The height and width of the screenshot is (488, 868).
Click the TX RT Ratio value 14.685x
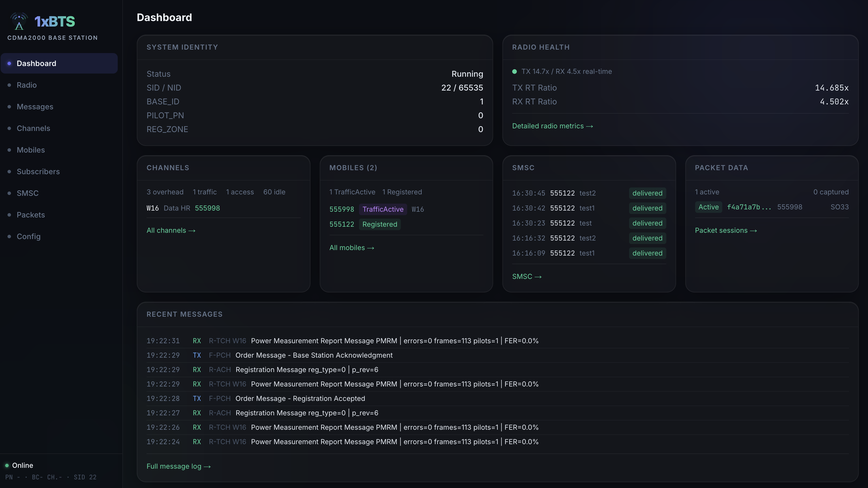832,88
